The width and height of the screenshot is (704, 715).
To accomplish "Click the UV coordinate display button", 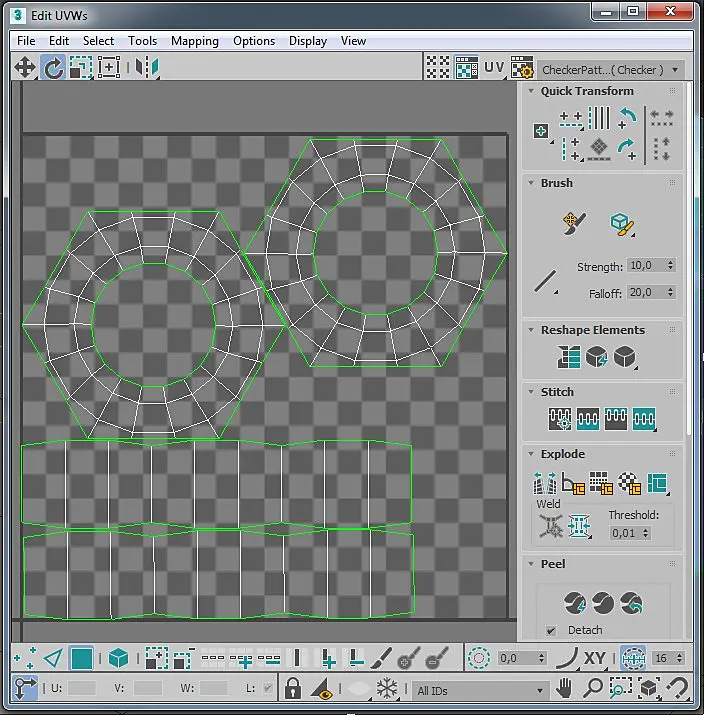I will (494, 68).
